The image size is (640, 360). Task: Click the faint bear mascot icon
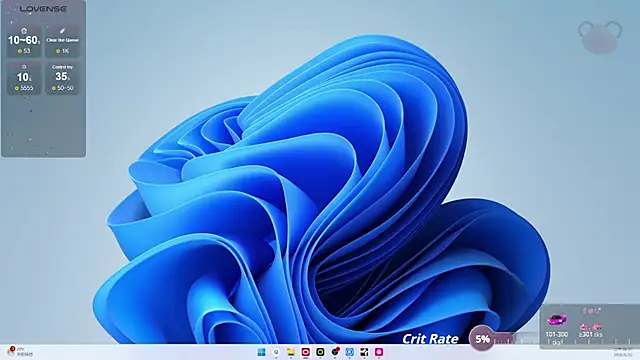[600, 37]
